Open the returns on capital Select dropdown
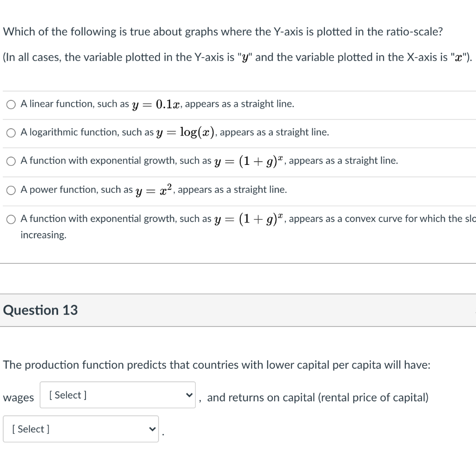The image size is (476, 458). click(x=80, y=429)
